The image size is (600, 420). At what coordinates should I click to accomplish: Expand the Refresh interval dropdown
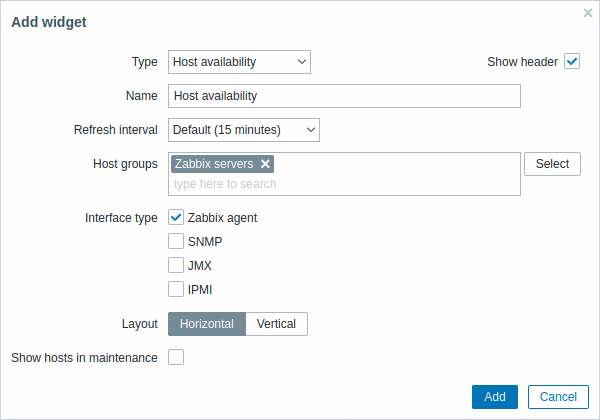click(x=243, y=130)
